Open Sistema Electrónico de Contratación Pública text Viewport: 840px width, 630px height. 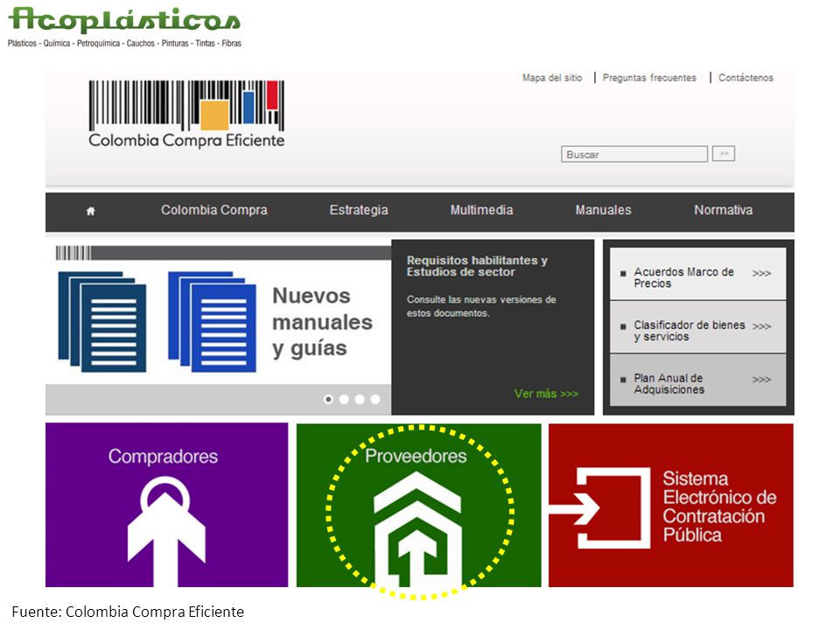(x=719, y=507)
